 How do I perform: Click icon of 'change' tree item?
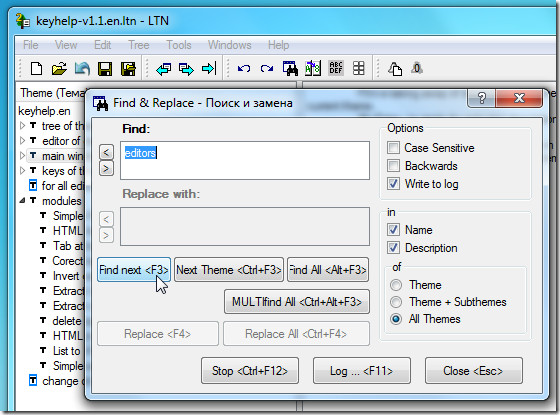coord(32,381)
